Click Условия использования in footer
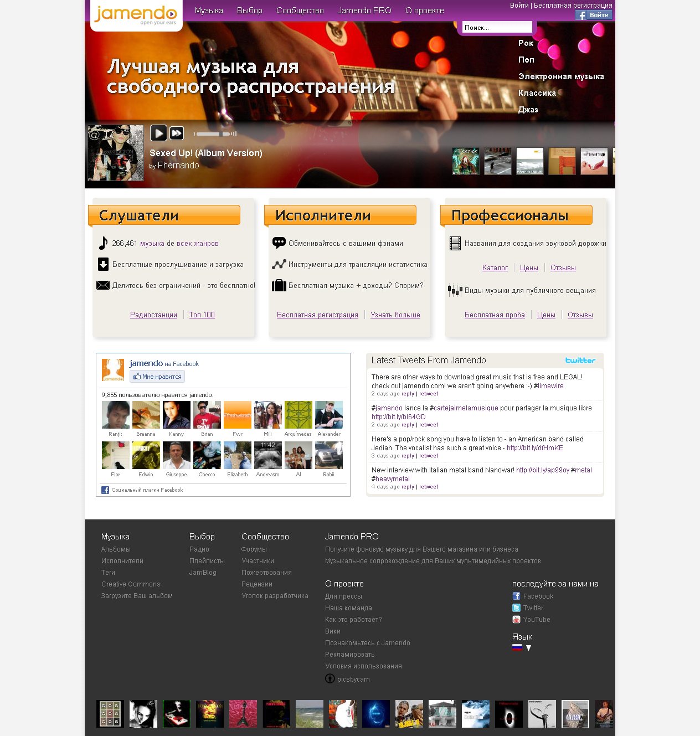This screenshot has height=736, width=700. [363, 666]
